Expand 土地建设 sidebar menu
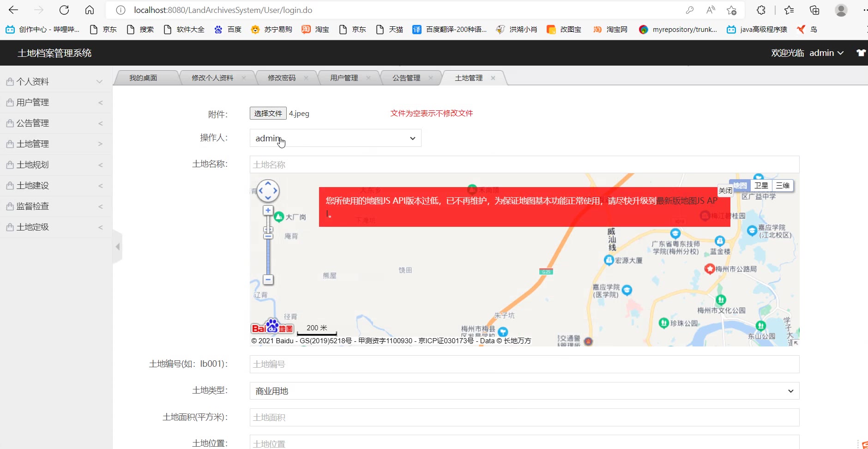The height and width of the screenshot is (449, 868). pos(56,186)
